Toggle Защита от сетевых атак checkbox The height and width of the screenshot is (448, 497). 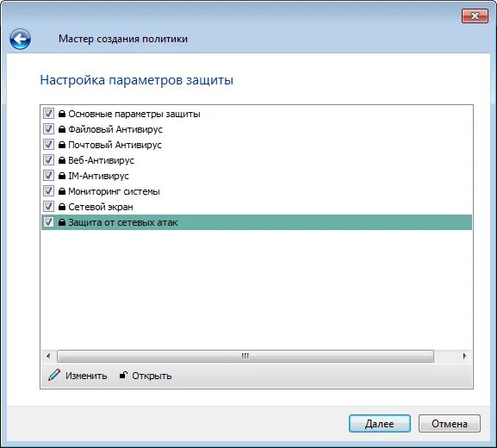pos(48,222)
